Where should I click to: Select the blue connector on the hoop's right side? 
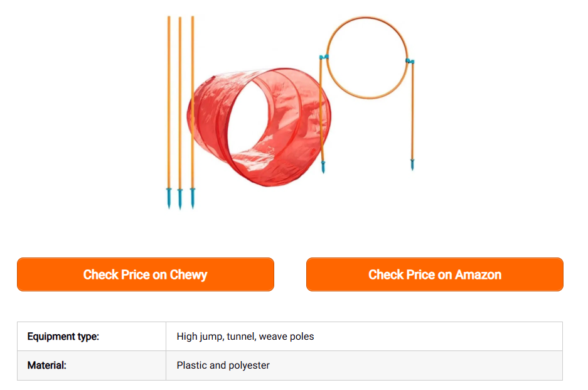click(x=410, y=61)
